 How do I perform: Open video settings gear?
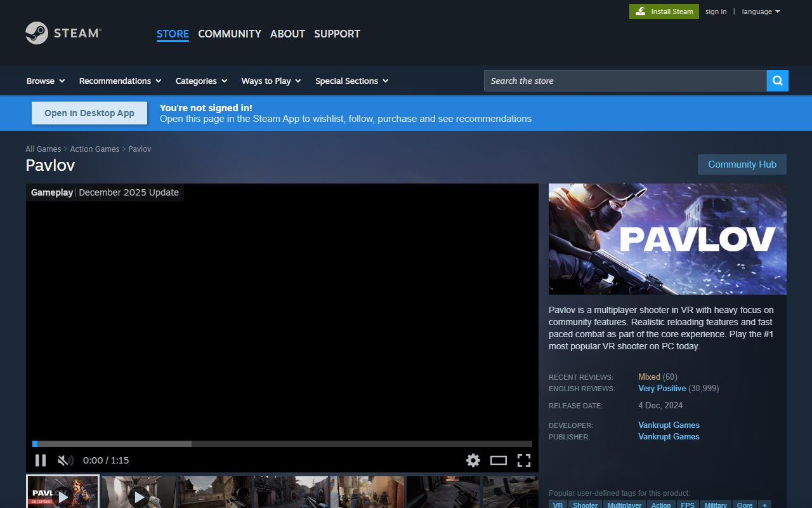pyautogui.click(x=473, y=460)
